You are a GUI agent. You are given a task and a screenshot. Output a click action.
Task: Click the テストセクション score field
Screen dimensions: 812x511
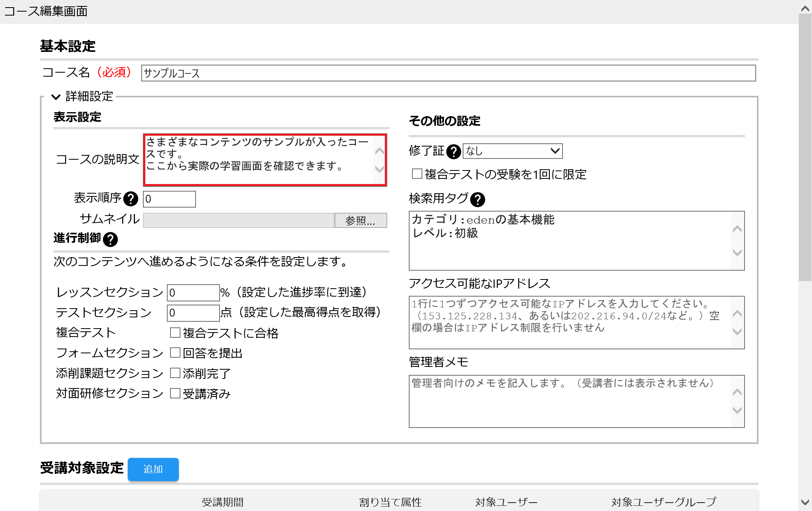click(193, 313)
